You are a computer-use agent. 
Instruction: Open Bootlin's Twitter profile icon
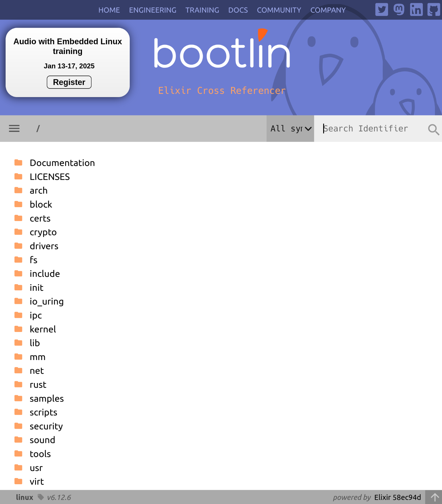pyautogui.click(x=382, y=9)
